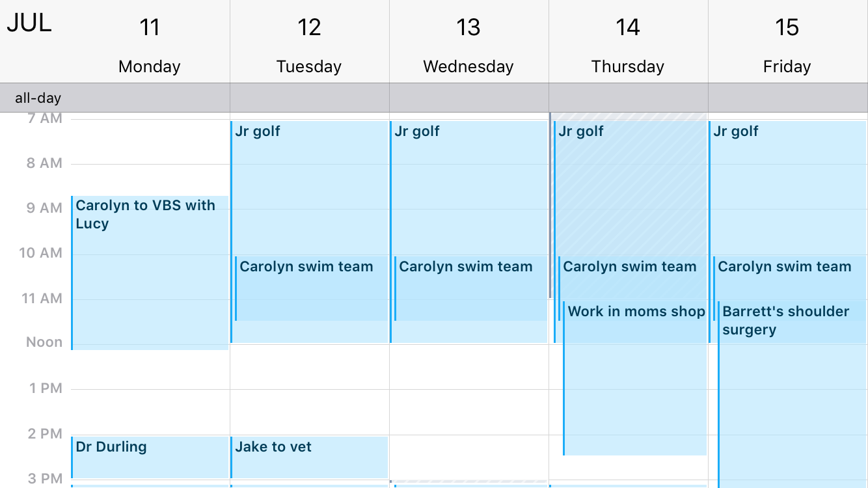Open Tuesday's Carolyn swim team event
Screen dimensions: 868x488
(x=311, y=288)
